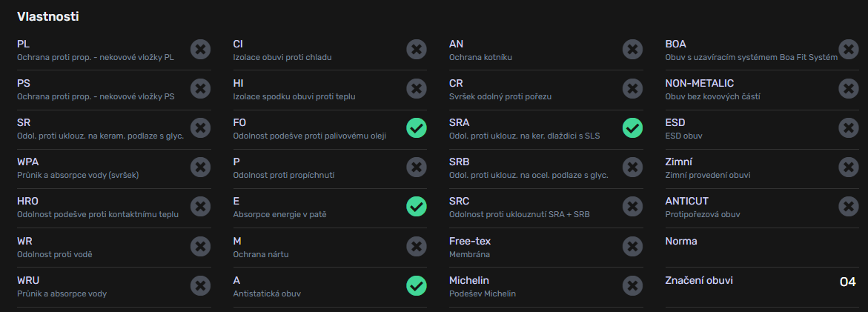Click the SRC property label
Screen dimensions: 868x312
[x=459, y=202]
